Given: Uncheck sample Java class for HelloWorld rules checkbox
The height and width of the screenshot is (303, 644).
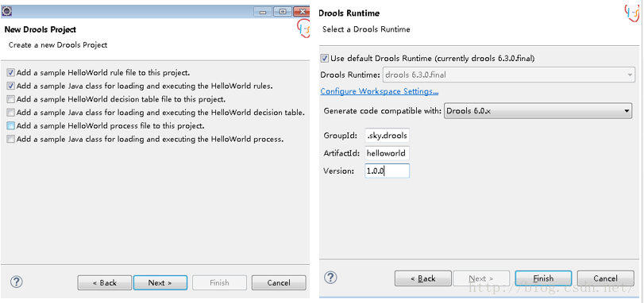Looking at the screenshot, I should point(10,86).
